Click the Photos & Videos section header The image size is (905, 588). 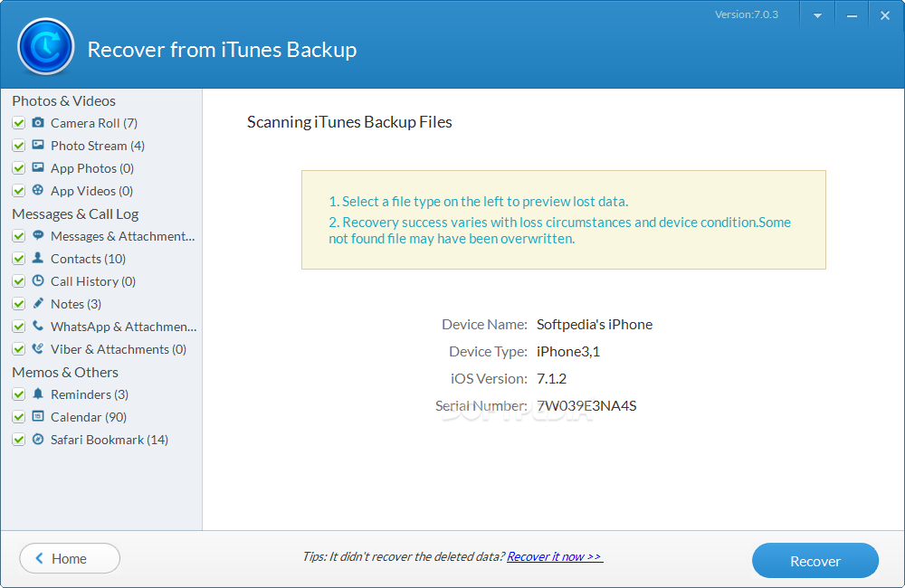(x=63, y=100)
